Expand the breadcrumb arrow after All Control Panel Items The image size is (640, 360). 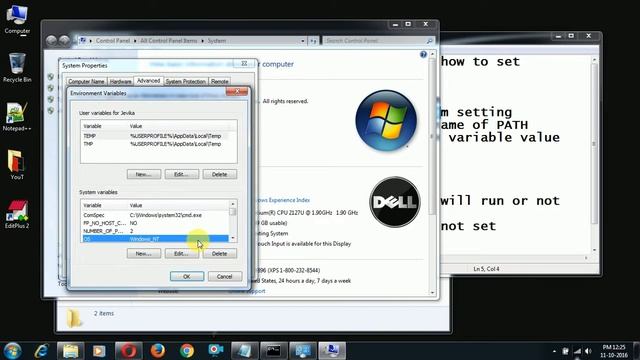pyautogui.click(x=202, y=41)
